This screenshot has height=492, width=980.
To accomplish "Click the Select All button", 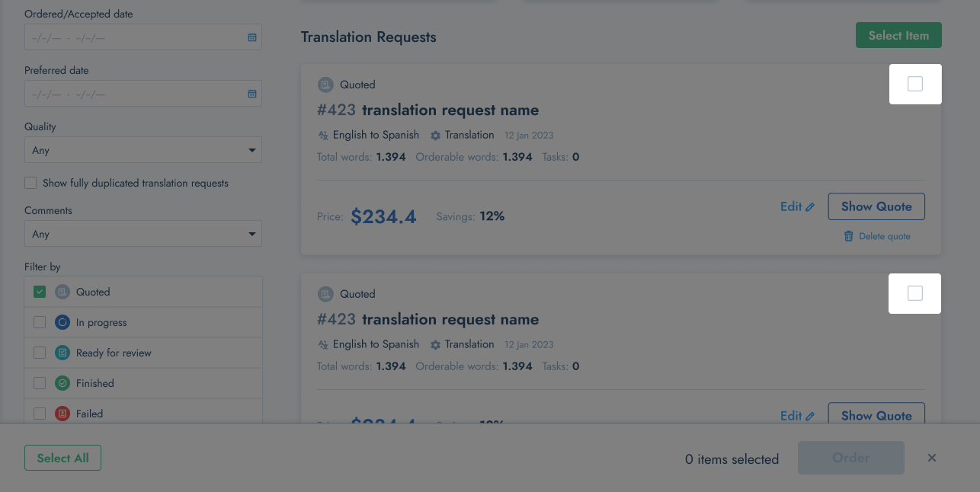I will [62, 458].
